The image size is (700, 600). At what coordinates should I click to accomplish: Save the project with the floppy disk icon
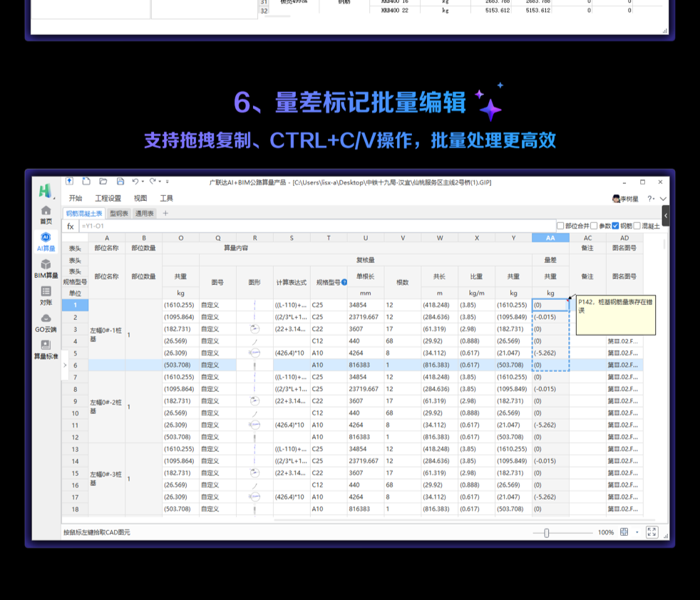(120, 181)
